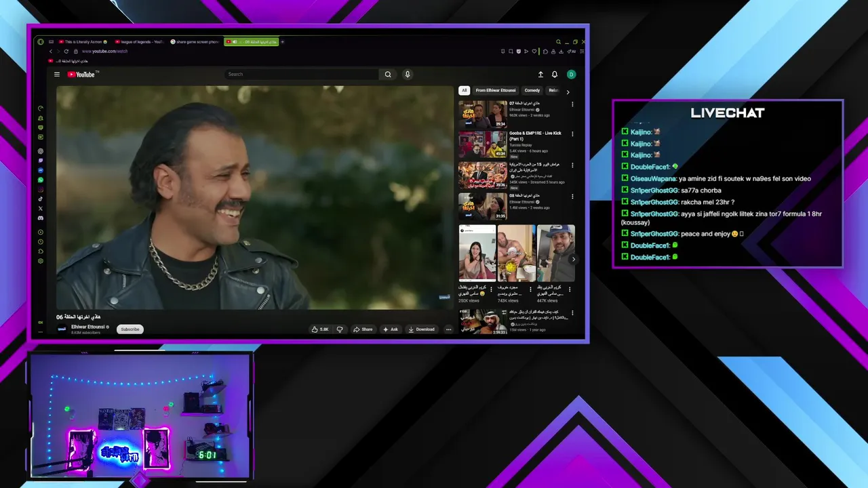868x488 pixels.
Task: Open Discord in the browser sidebar
Action: coord(41,218)
